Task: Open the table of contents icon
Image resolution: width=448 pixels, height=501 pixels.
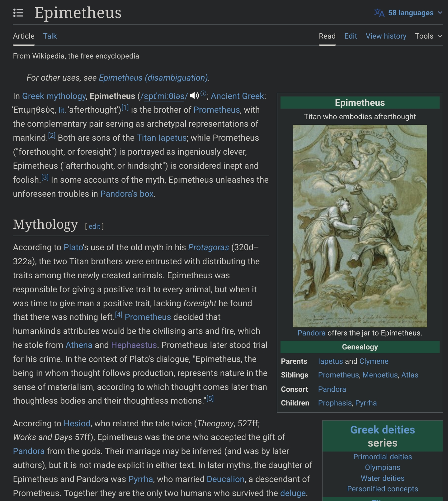Action: coord(18,13)
